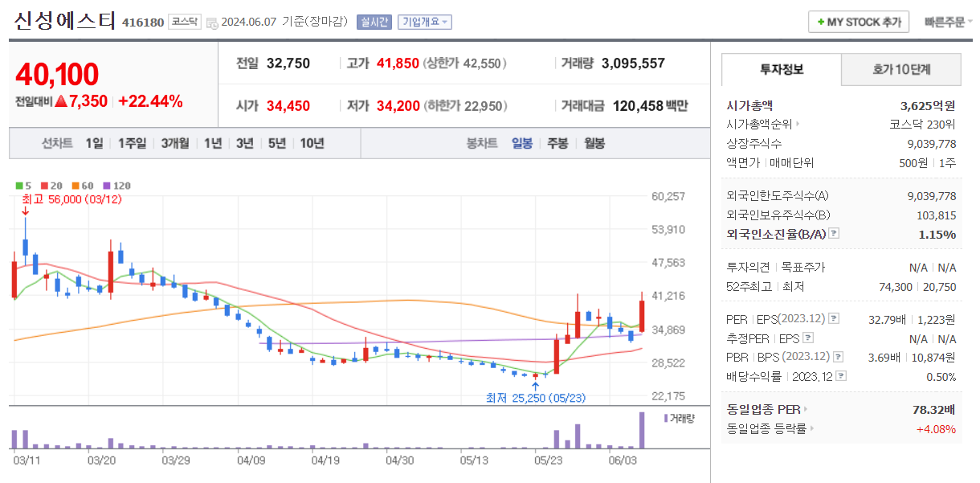The width and height of the screenshot is (980, 483).
Task: Open the 외국인소진율 help tooltip icon
Action: (x=834, y=233)
